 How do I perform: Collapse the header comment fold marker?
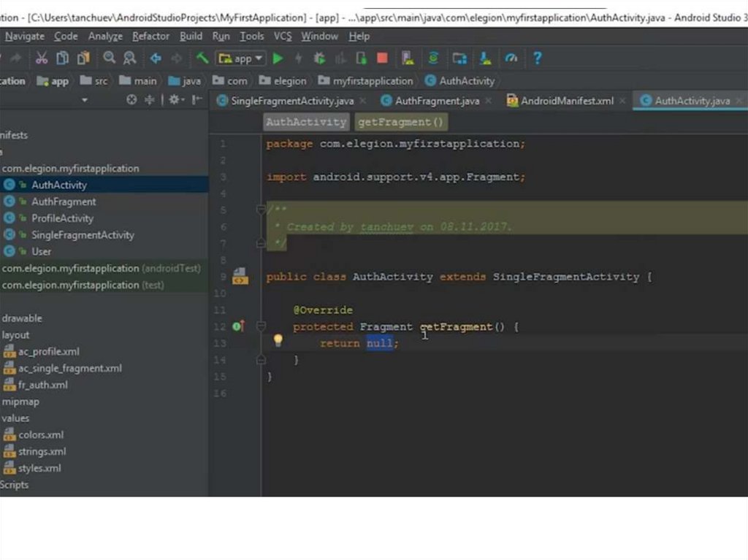261,210
